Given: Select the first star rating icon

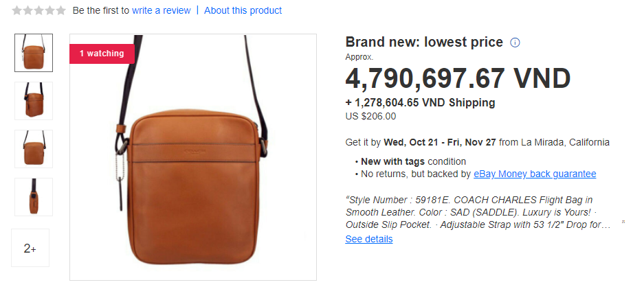Looking at the screenshot, I should pos(17,10).
